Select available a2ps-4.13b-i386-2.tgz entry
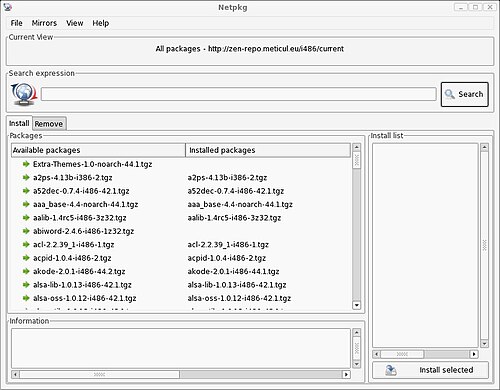Screen dimensions: 500x390 coord(72,177)
